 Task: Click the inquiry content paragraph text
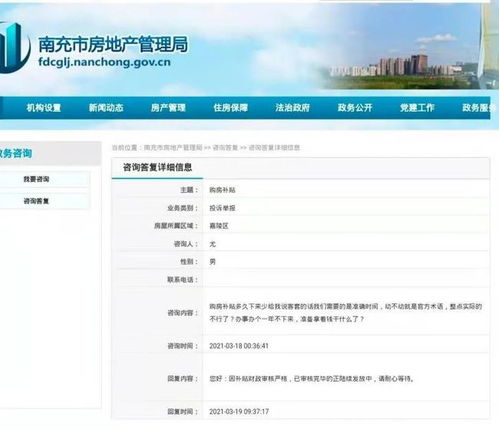(345, 313)
